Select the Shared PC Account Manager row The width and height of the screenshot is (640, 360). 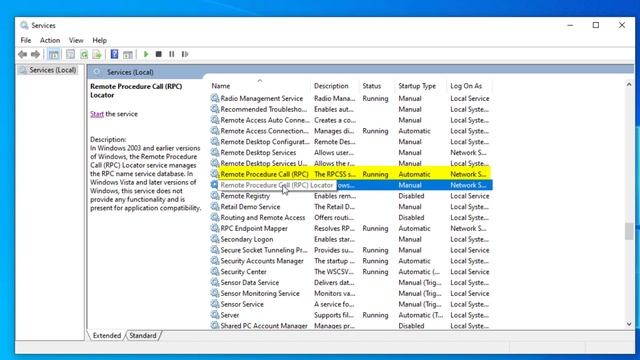(x=351, y=326)
